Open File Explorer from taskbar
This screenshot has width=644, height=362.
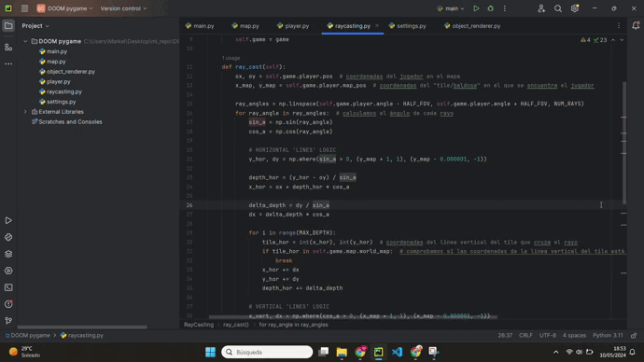[x=342, y=352]
